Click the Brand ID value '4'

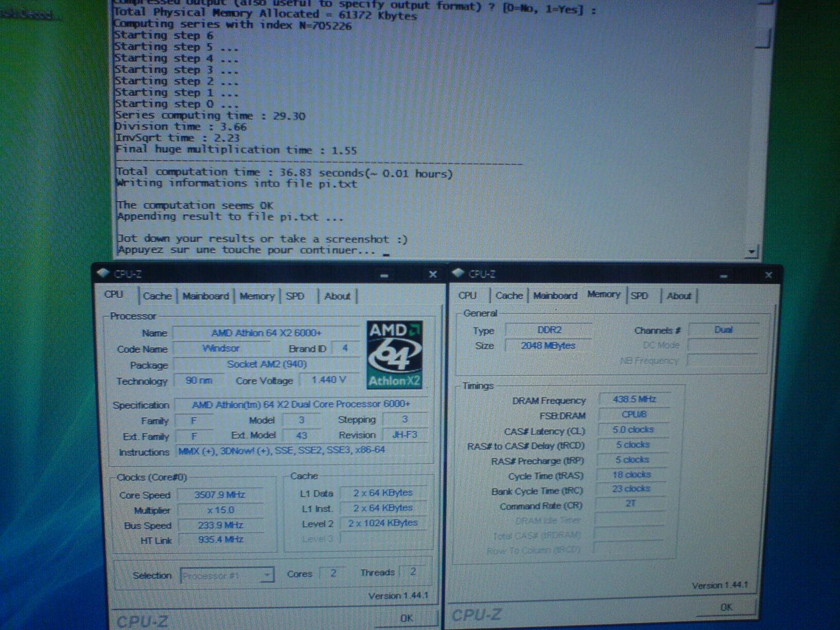(x=345, y=348)
